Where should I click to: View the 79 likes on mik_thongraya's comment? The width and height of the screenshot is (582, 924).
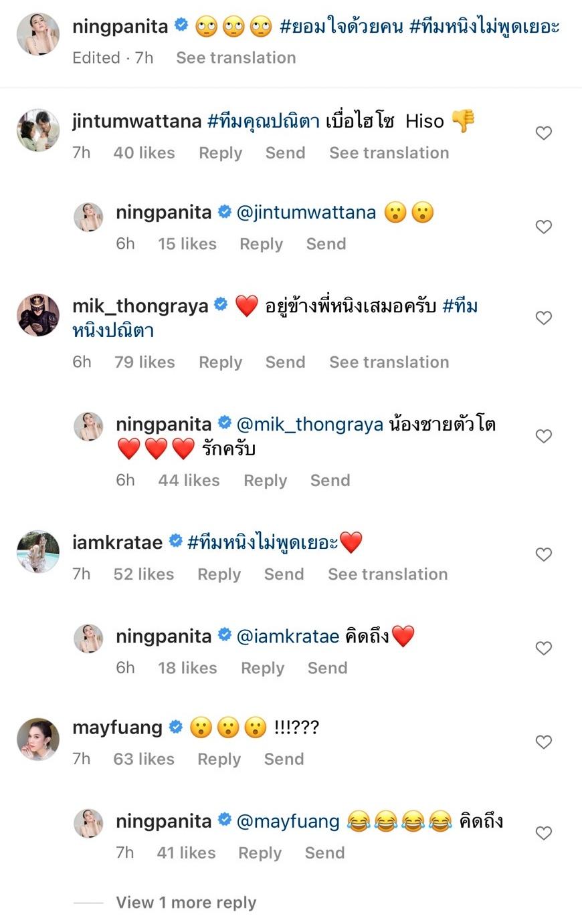(144, 362)
